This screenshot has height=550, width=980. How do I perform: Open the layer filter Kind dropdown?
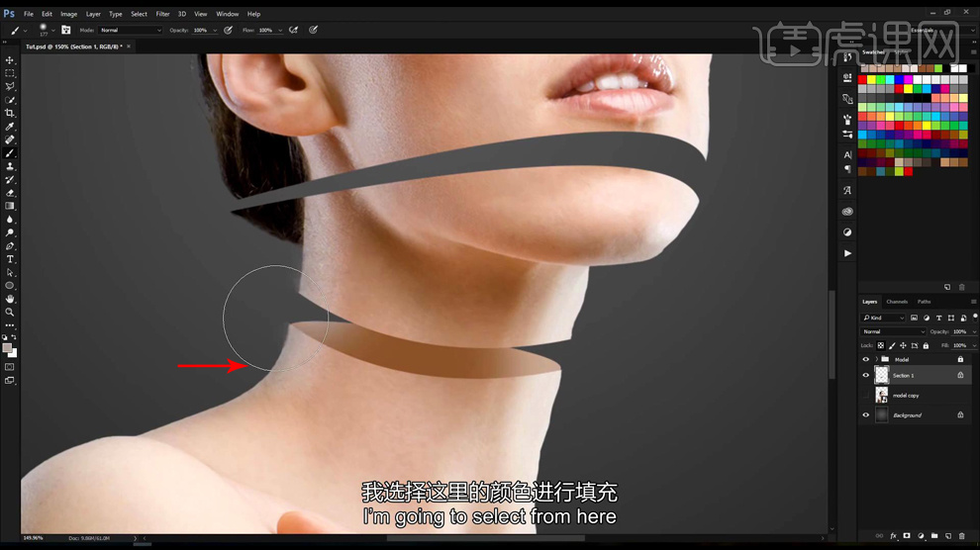pyautogui.click(x=883, y=318)
